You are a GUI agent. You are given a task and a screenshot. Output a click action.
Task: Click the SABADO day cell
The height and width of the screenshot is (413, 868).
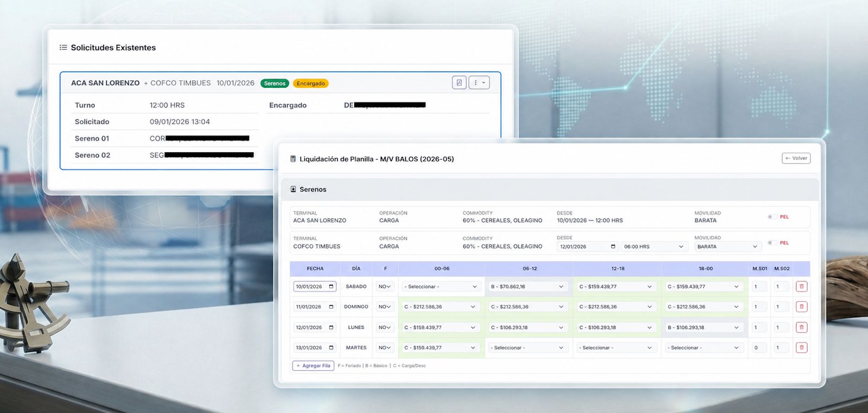point(356,287)
